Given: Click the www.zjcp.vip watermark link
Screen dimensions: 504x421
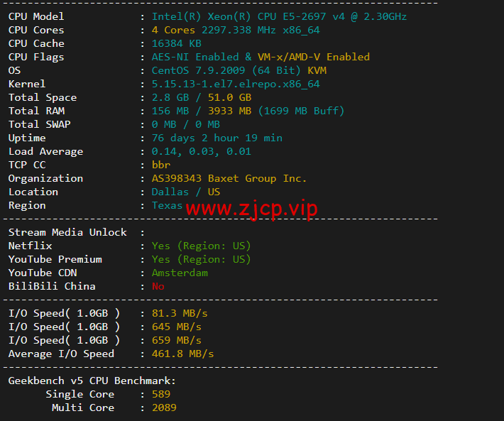Looking at the screenshot, I should coord(252,209).
